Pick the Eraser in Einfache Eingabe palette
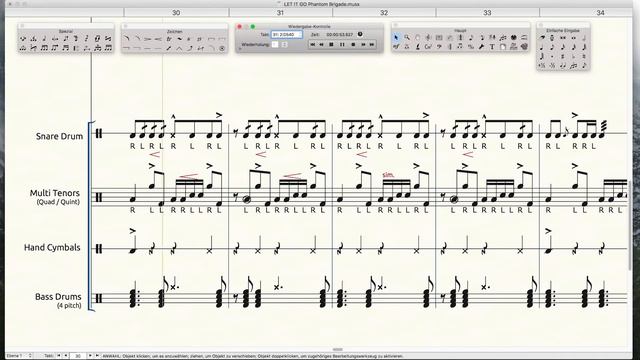640x360 pixels. [542, 38]
